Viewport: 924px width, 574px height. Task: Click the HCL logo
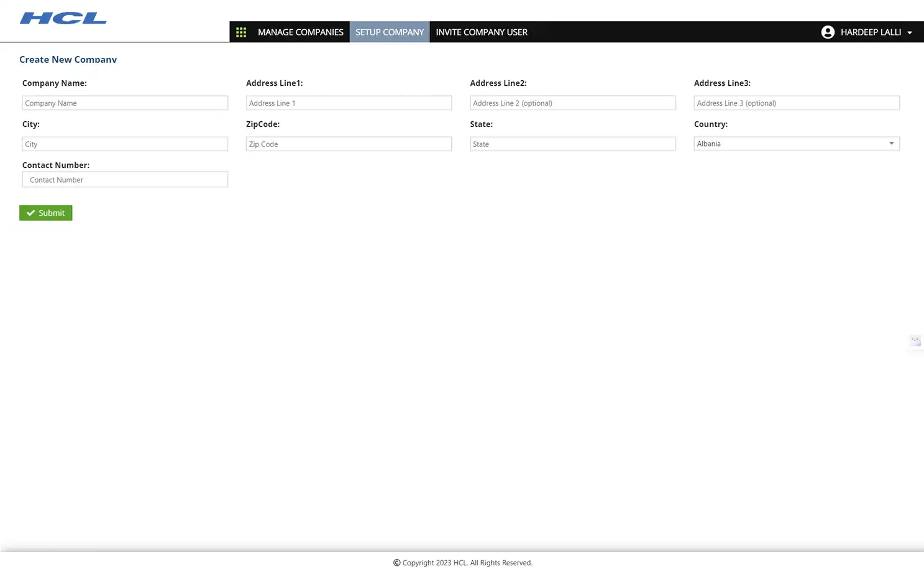[62, 17]
